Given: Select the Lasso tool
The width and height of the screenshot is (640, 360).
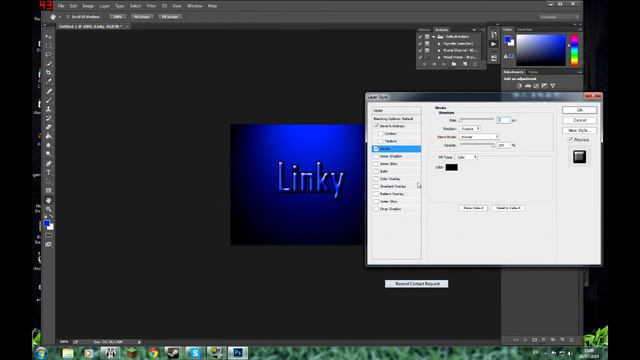Looking at the screenshot, I should click(x=49, y=54).
